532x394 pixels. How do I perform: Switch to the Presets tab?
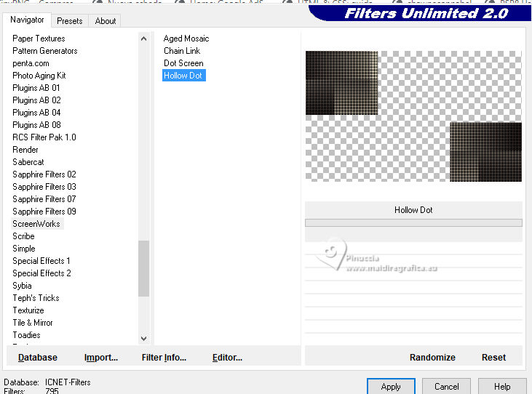[70, 21]
